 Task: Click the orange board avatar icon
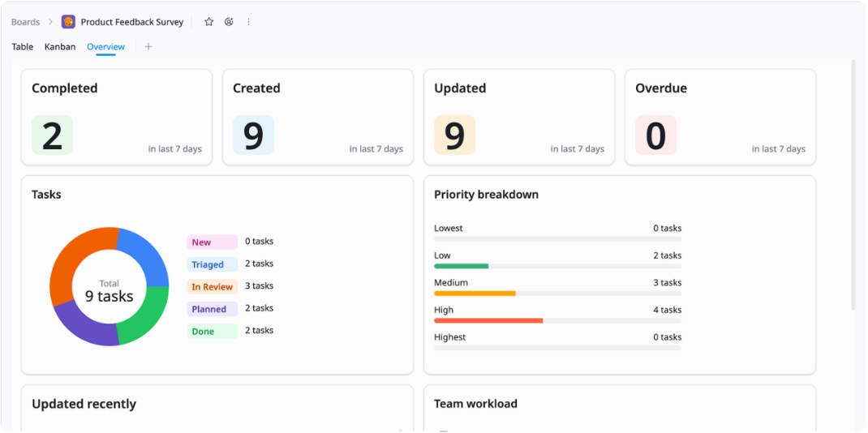pyautogui.click(x=68, y=22)
